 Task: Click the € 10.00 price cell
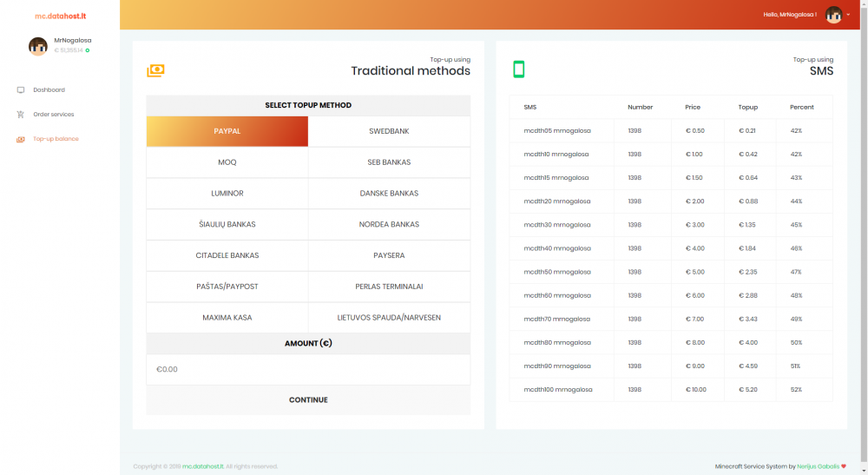pos(696,390)
